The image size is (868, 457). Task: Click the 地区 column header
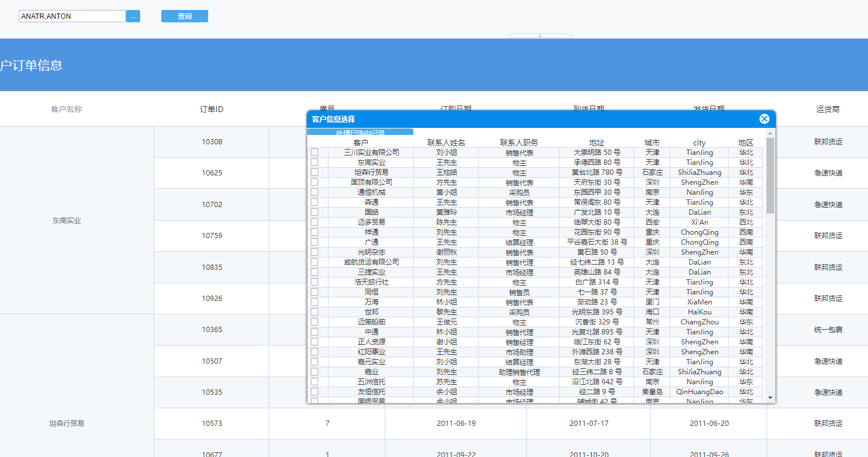746,143
